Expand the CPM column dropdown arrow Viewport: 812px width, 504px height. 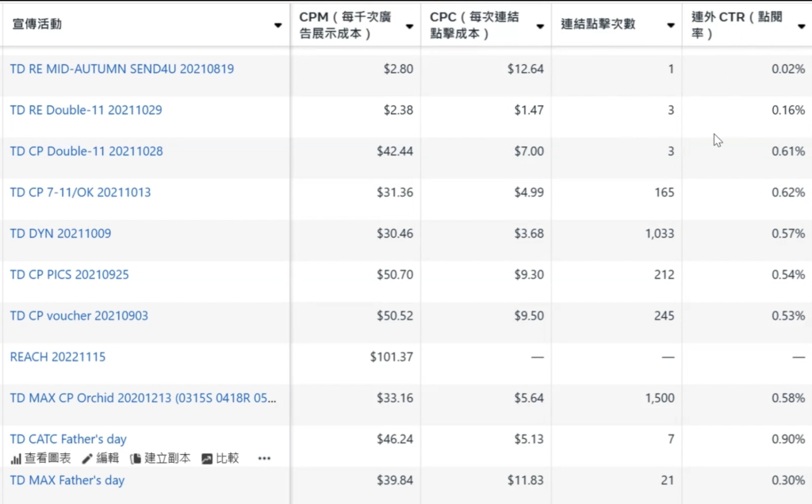pyautogui.click(x=409, y=25)
